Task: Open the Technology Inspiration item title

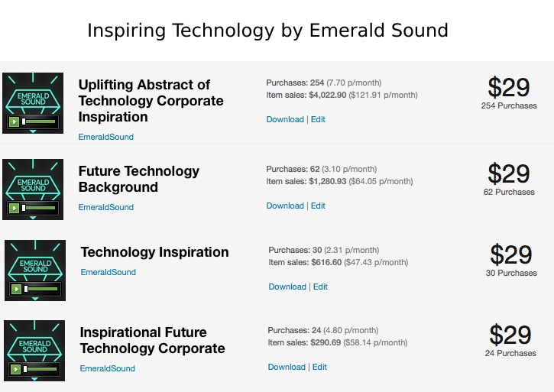Action: coord(154,252)
